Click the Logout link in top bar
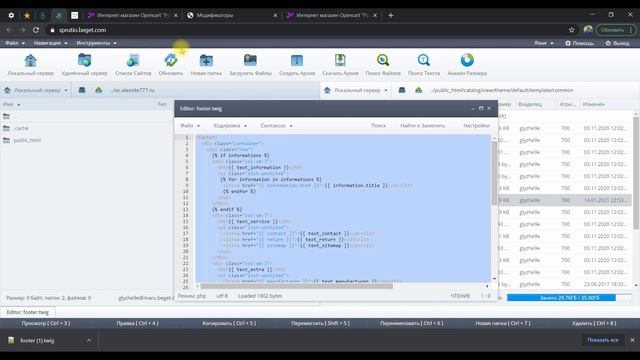Screen dimensions: 640x360 pos(617,43)
